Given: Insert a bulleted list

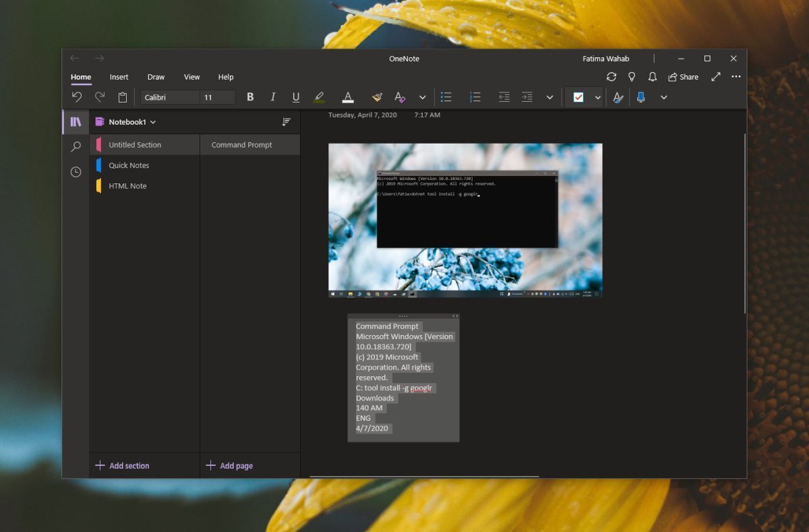Looking at the screenshot, I should coord(446,97).
